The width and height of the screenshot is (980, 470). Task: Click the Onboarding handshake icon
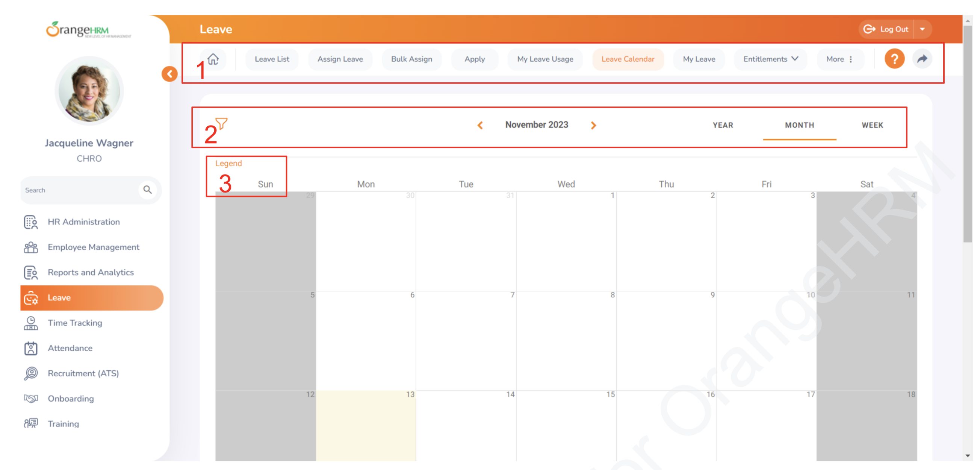coord(31,399)
